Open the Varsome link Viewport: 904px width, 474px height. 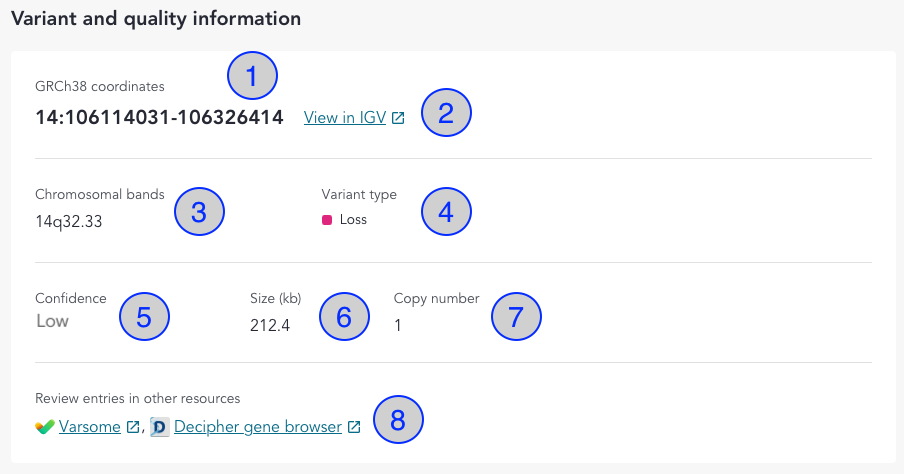point(92,427)
